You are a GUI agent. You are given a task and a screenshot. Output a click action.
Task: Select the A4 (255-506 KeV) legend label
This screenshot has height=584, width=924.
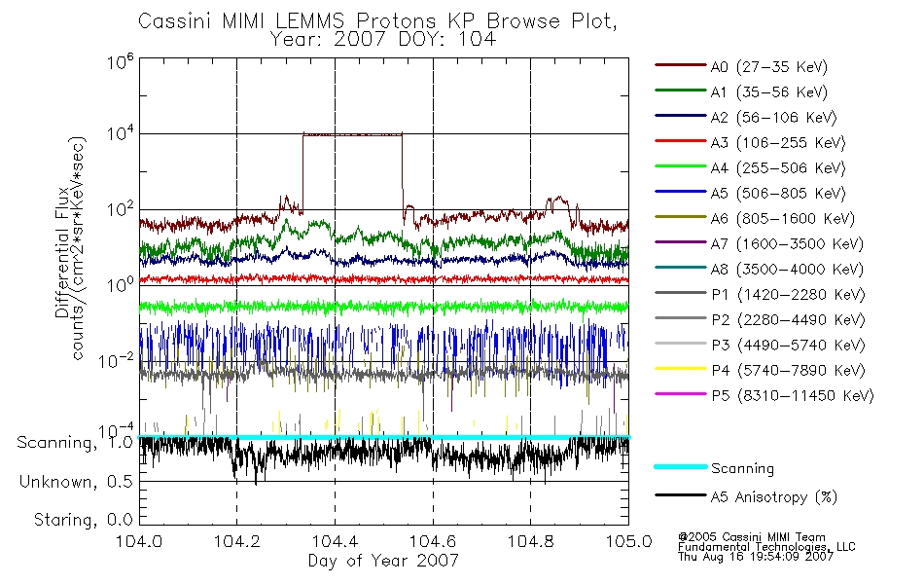pyautogui.click(x=778, y=168)
